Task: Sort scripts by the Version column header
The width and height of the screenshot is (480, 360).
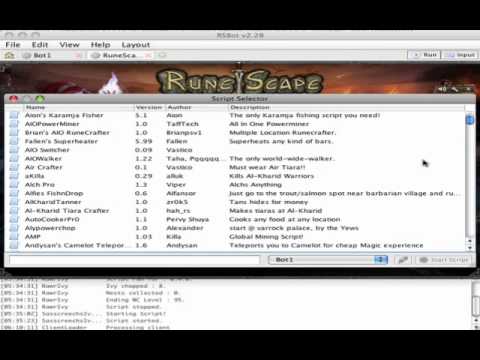Action: [149, 107]
